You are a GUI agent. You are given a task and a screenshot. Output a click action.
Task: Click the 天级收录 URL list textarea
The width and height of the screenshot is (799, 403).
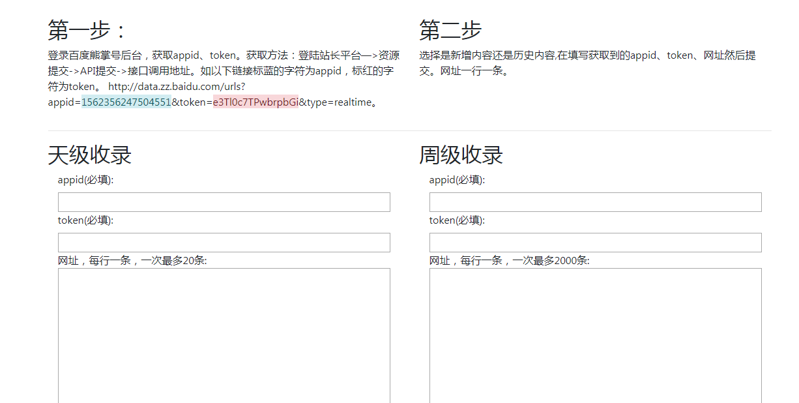(x=224, y=335)
